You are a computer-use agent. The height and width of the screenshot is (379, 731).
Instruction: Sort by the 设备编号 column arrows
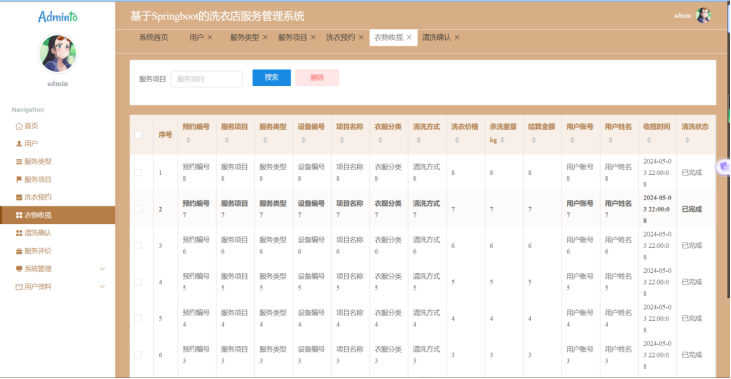pos(303,140)
